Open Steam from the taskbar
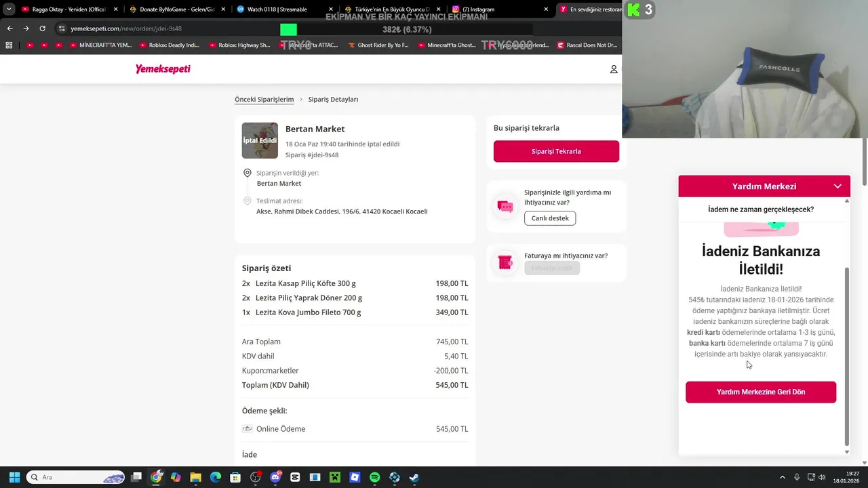 point(414,477)
